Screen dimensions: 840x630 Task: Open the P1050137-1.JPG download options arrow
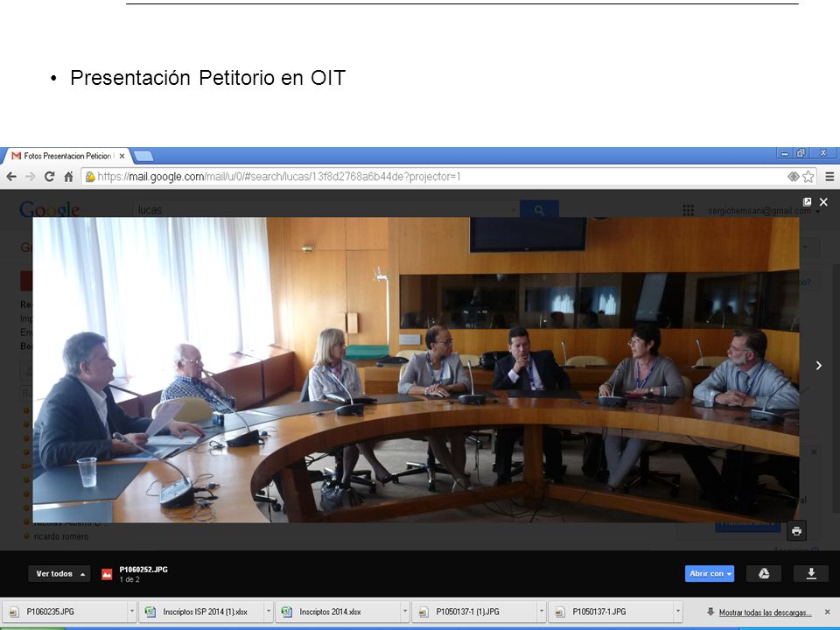point(678,612)
